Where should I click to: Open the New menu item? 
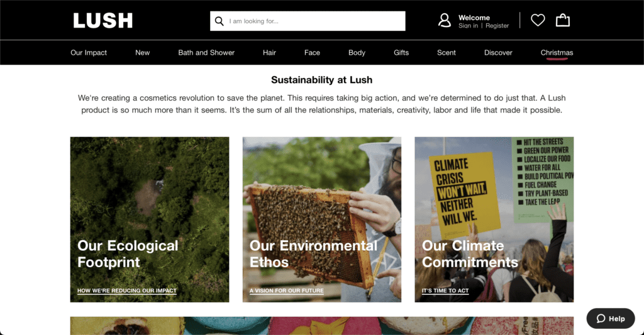tap(143, 53)
